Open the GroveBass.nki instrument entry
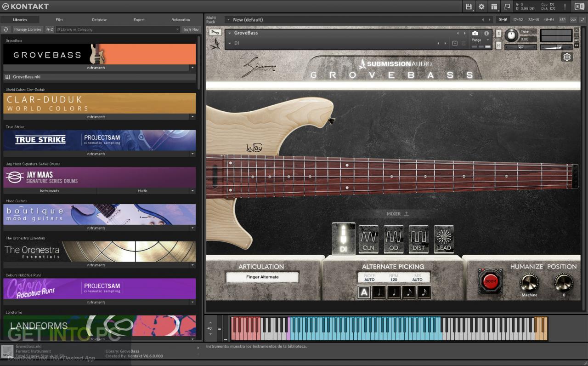This screenshot has width=588, height=366. pos(100,77)
